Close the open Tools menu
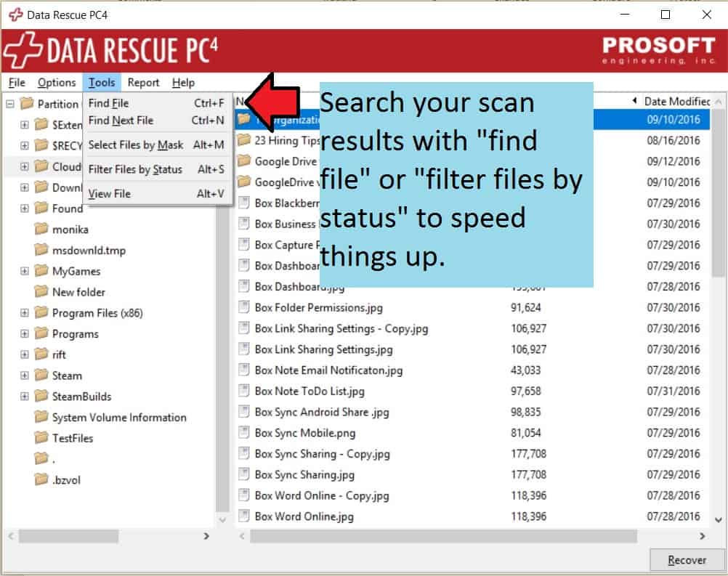Screen dimensions: 728x576 click(102, 83)
